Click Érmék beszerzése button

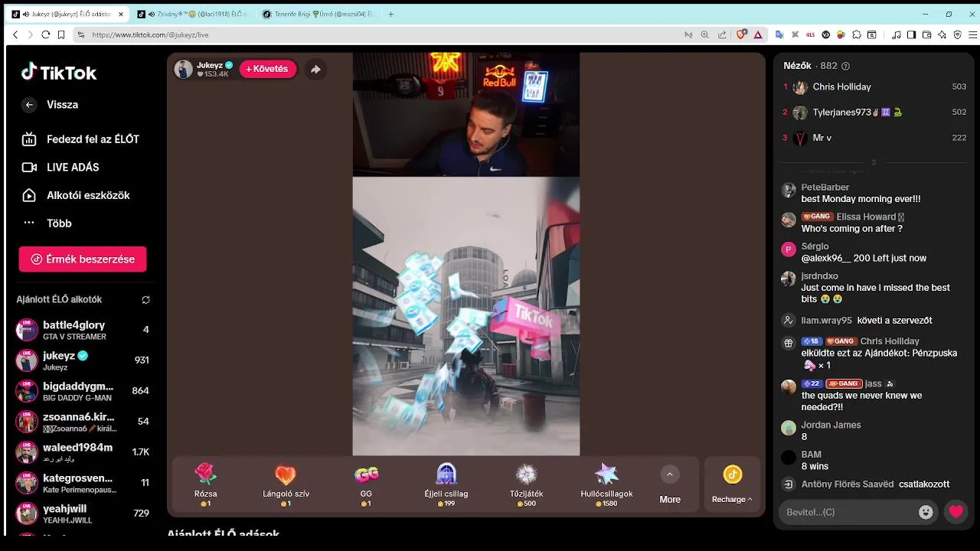(x=83, y=259)
